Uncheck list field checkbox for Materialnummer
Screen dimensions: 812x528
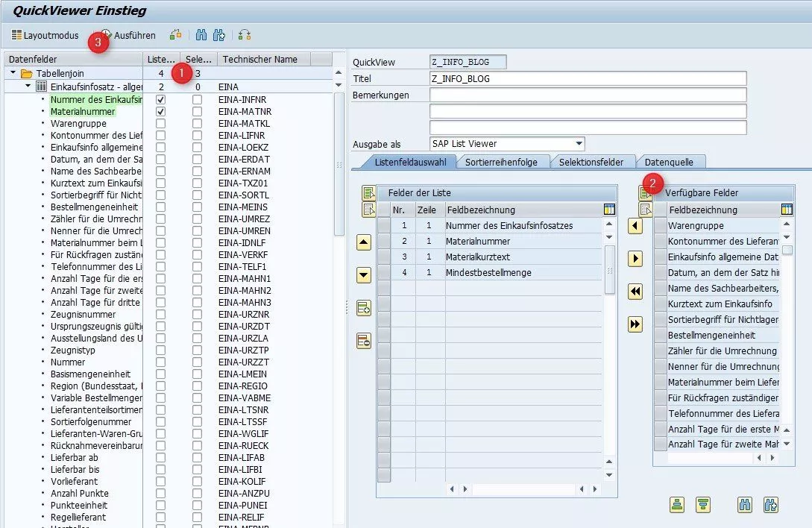click(160, 111)
